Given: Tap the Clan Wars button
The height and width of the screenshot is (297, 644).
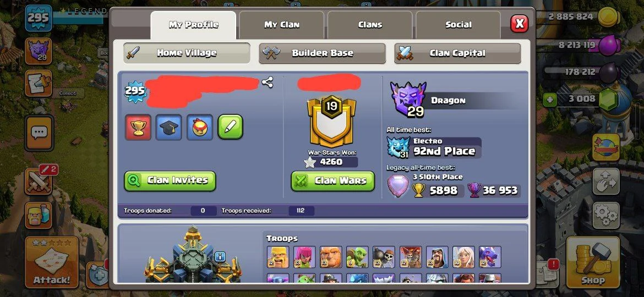Looking at the screenshot, I should coord(333,181).
